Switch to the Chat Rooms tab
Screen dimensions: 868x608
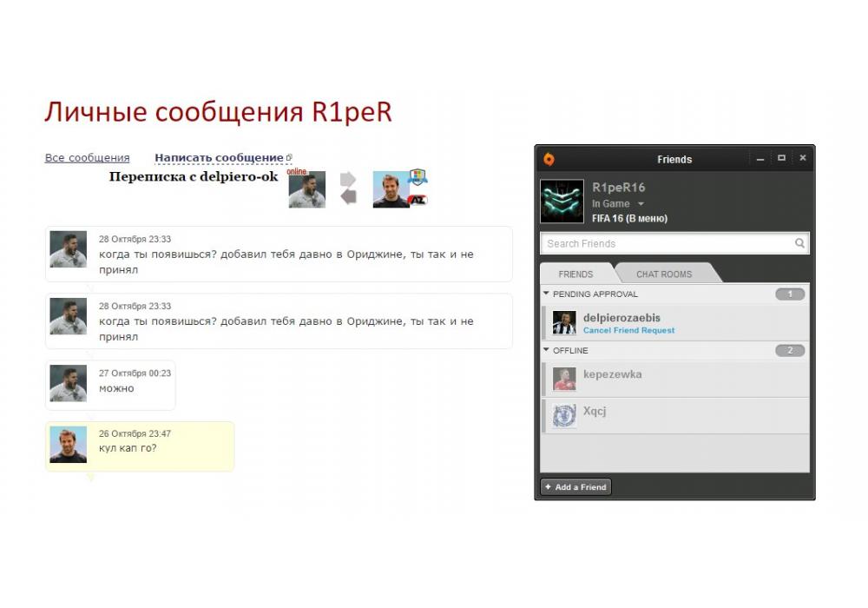[664, 274]
